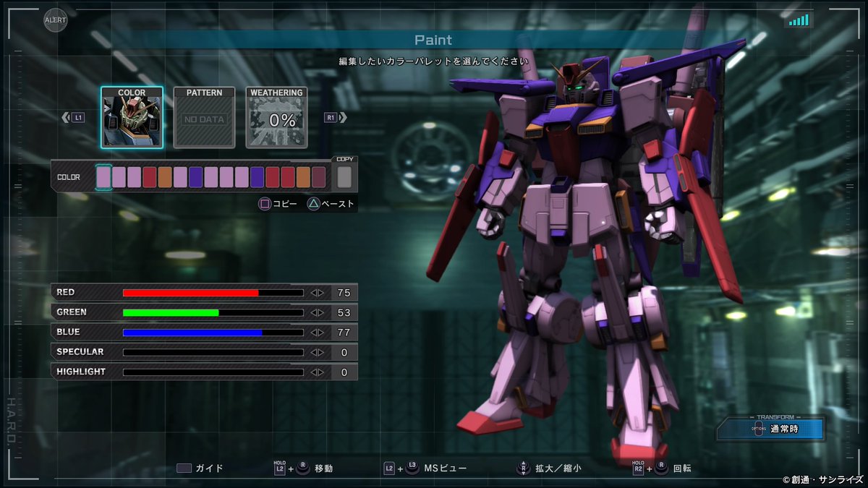Click the touchpad Guide icon
This screenshot has width=868, height=488.
(x=184, y=468)
